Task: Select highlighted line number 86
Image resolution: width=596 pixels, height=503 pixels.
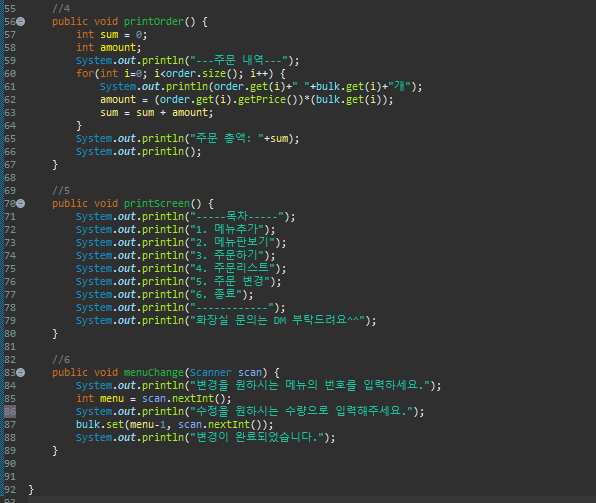Action: 10,411
